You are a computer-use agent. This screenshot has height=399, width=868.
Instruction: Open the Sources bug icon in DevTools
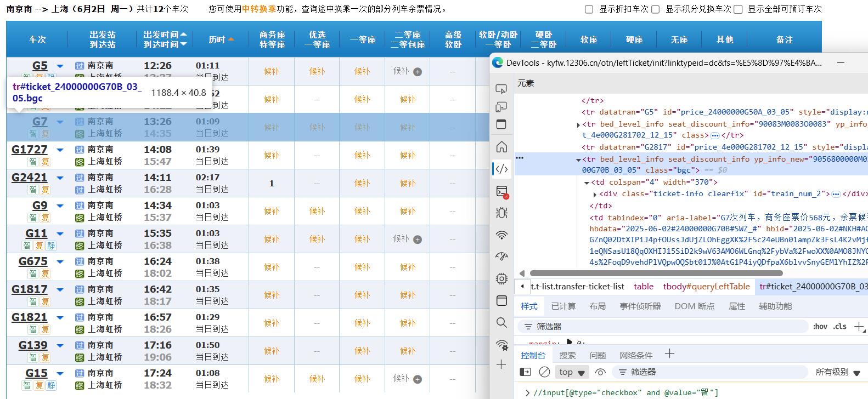click(501, 213)
